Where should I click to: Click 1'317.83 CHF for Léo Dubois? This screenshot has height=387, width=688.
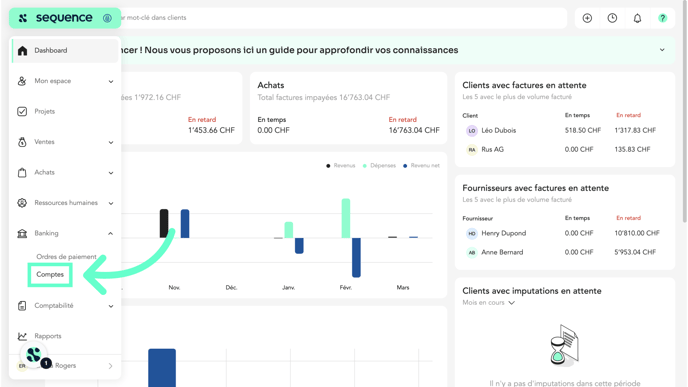(635, 130)
